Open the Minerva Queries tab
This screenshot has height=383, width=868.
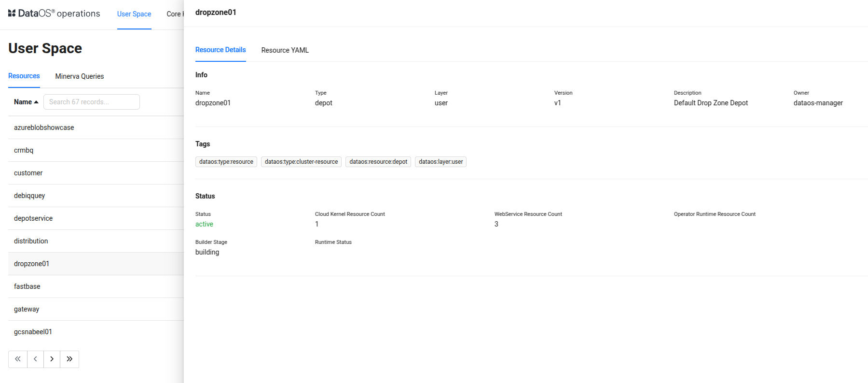point(80,76)
